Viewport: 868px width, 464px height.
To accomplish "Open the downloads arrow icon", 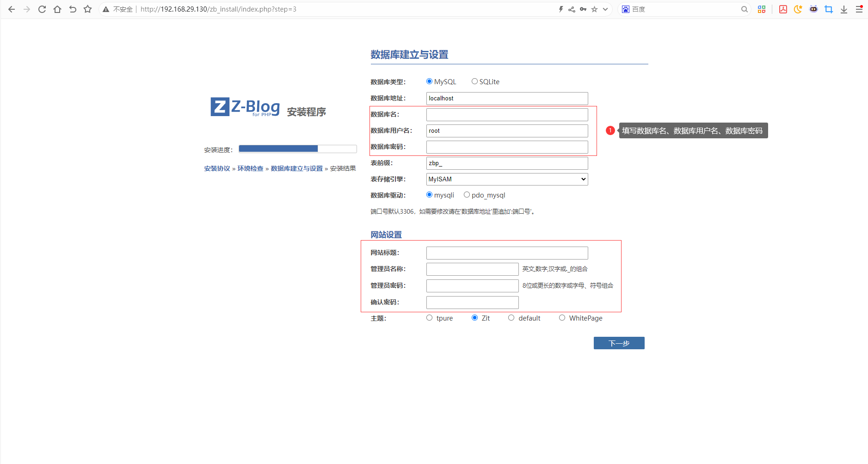I will click(844, 9).
